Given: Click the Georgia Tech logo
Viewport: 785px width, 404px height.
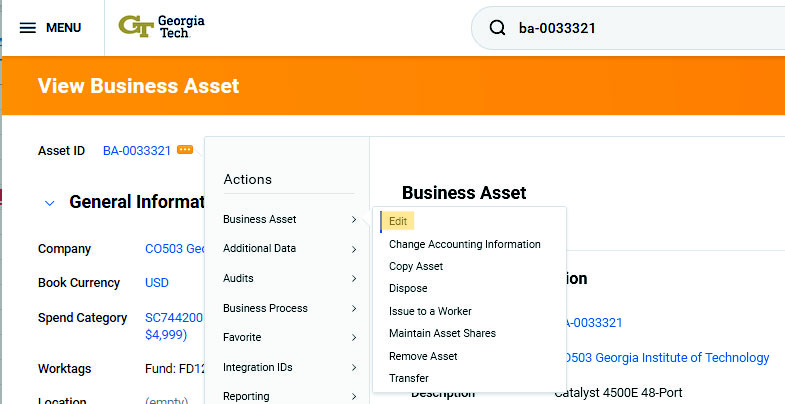Looking at the screenshot, I should pyautogui.click(x=161, y=27).
